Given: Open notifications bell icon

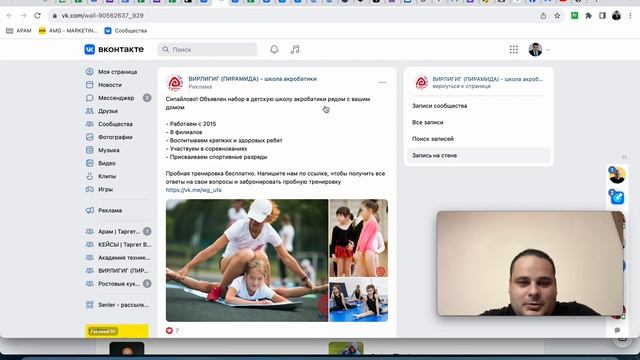Looking at the screenshot, I should 274,49.
